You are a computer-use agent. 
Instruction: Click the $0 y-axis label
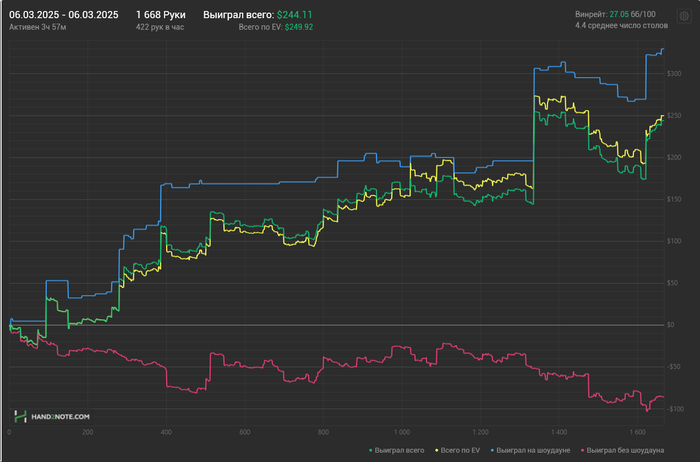[671, 325]
